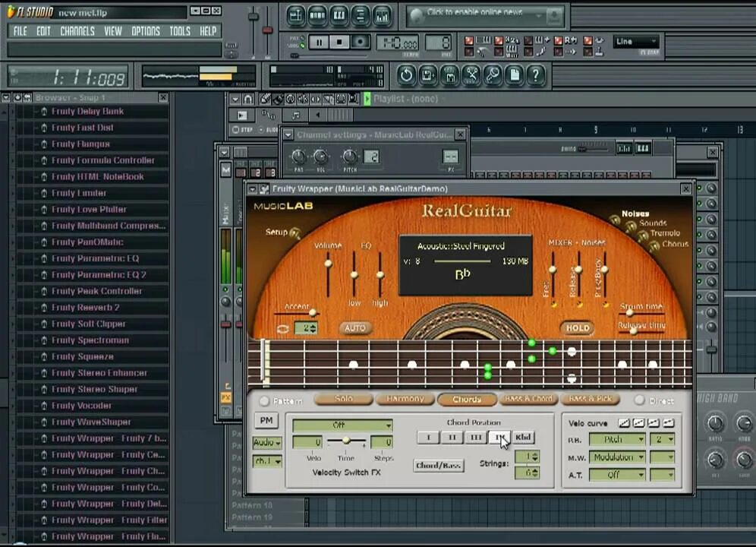Click the question mark help icon

[536, 75]
